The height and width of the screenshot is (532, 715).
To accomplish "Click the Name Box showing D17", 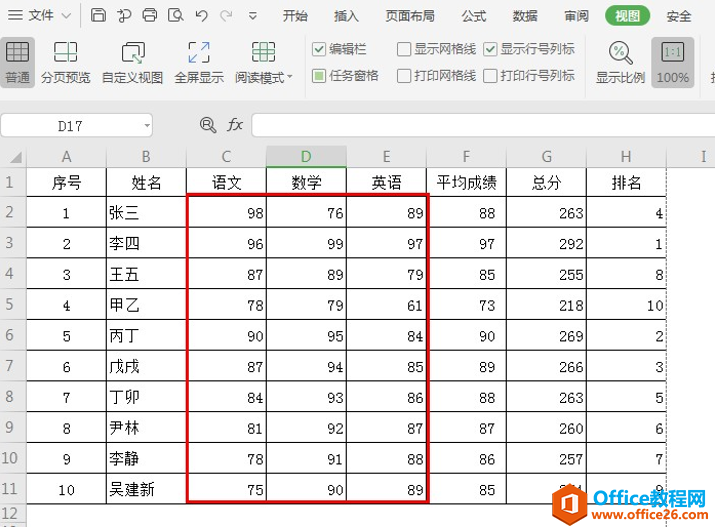I will (71, 125).
